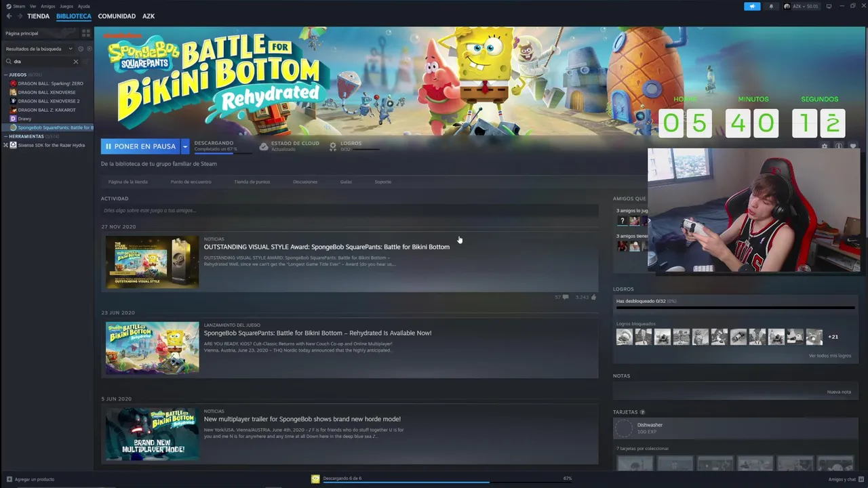This screenshot has height=488, width=868.
Task: Switch library to grid view icon
Action: pos(86,33)
